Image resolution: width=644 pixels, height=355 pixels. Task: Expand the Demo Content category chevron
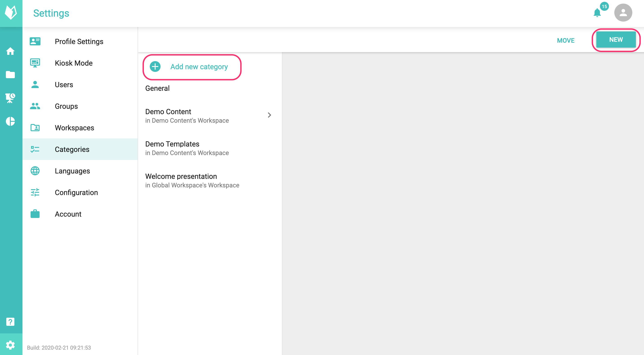[269, 115]
